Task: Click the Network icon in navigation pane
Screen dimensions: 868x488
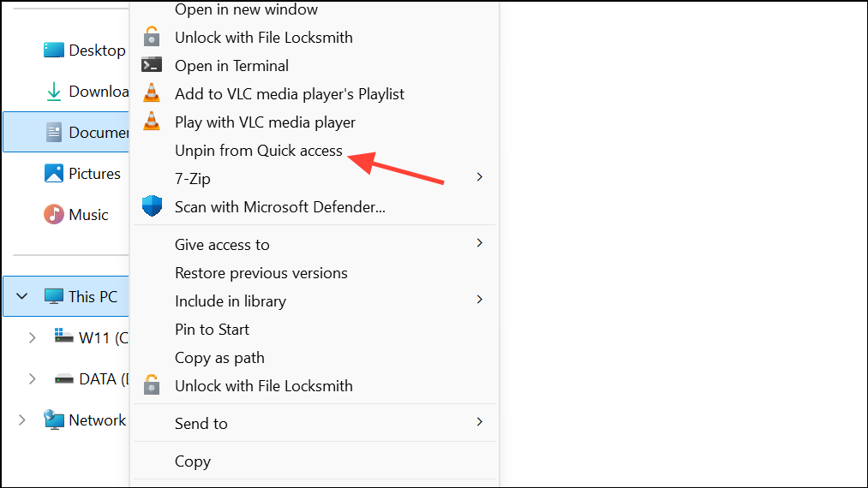Action: click(x=54, y=420)
